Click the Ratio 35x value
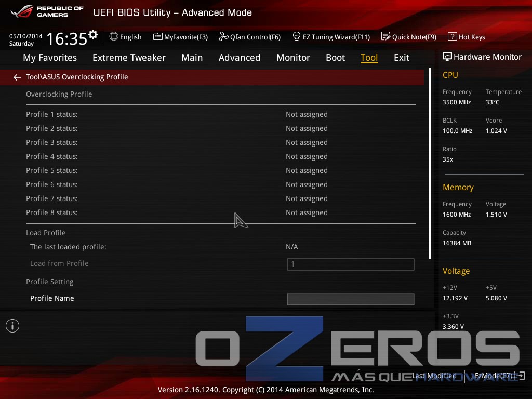 coord(448,159)
